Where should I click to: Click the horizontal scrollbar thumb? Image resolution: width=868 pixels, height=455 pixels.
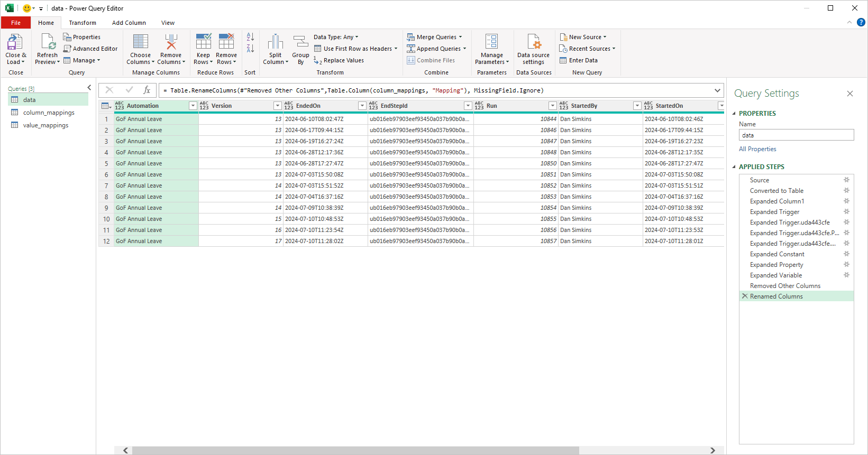[x=355, y=450]
